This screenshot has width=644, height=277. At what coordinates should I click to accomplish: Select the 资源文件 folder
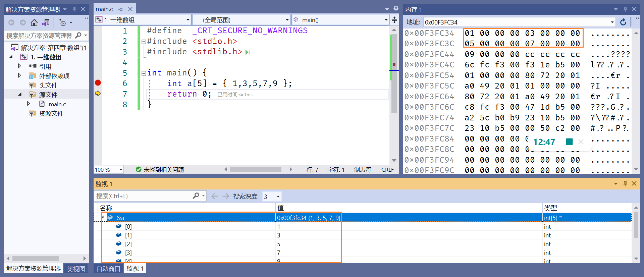(x=51, y=113)
